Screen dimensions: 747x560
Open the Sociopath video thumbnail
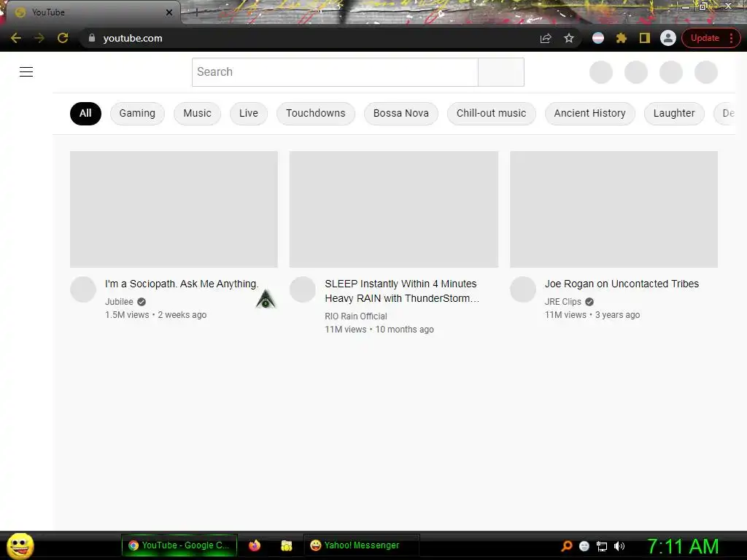pyautogui.click(x=174, y=209)
